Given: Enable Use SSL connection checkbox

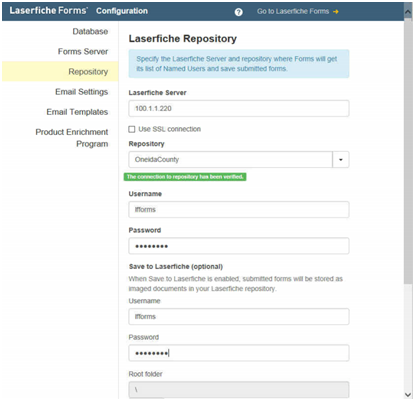Looking at the screenshot, I should [x=132, y=129].
